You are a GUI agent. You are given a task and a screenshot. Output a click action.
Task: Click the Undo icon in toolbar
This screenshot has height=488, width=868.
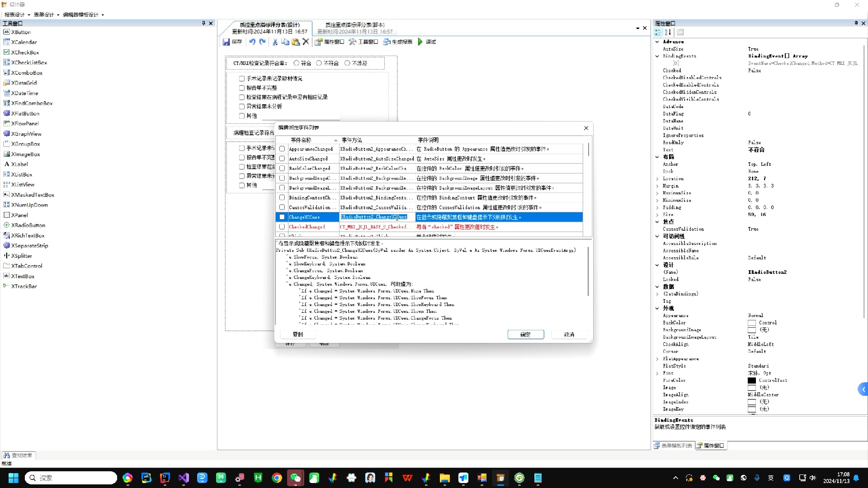pyautogui.click(x=252, y=42)
